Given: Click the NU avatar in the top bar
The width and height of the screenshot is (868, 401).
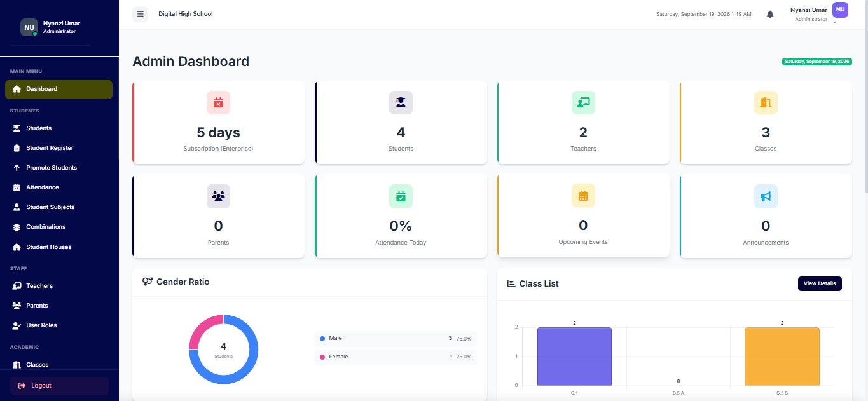Looking at the screenshot, I should tap(840, 10).
